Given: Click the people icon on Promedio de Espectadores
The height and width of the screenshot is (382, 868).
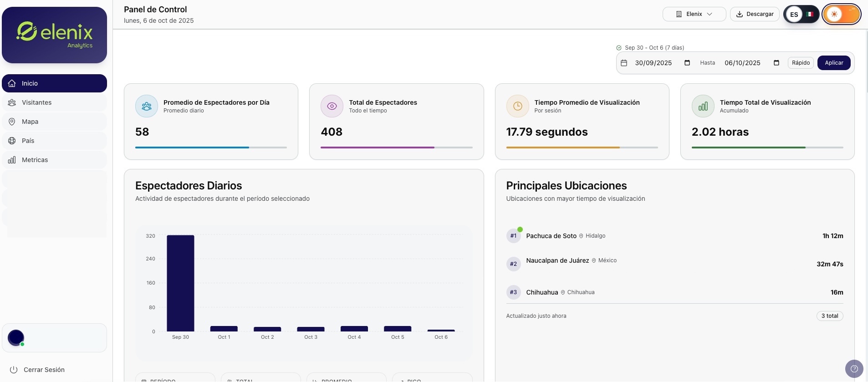Looking at the screenshot, I should tap(147, 106).
